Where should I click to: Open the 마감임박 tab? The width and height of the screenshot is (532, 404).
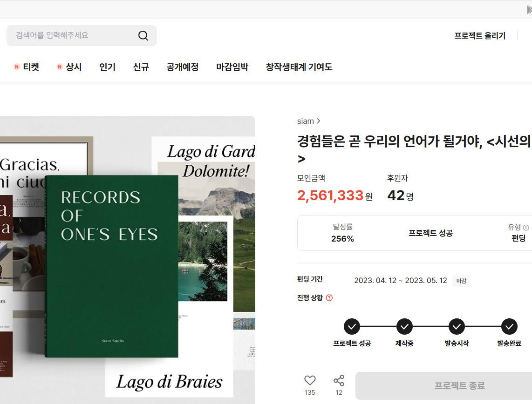[232, 67]
